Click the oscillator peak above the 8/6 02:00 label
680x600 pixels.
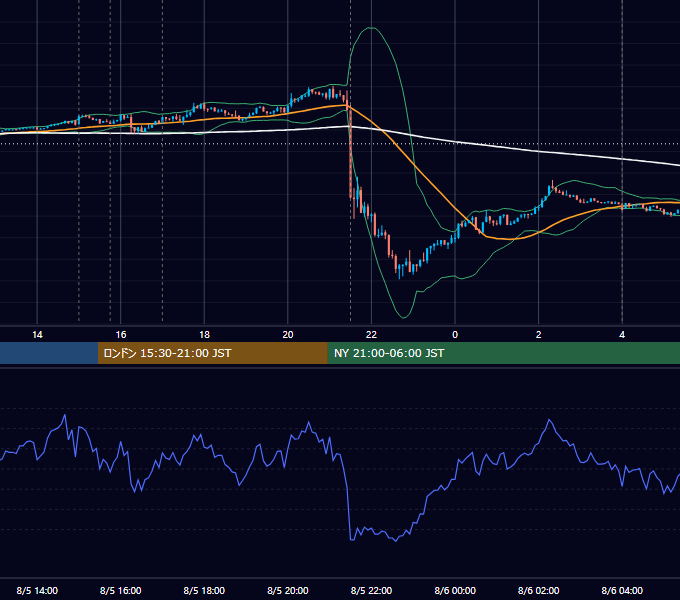pos(549,420)
